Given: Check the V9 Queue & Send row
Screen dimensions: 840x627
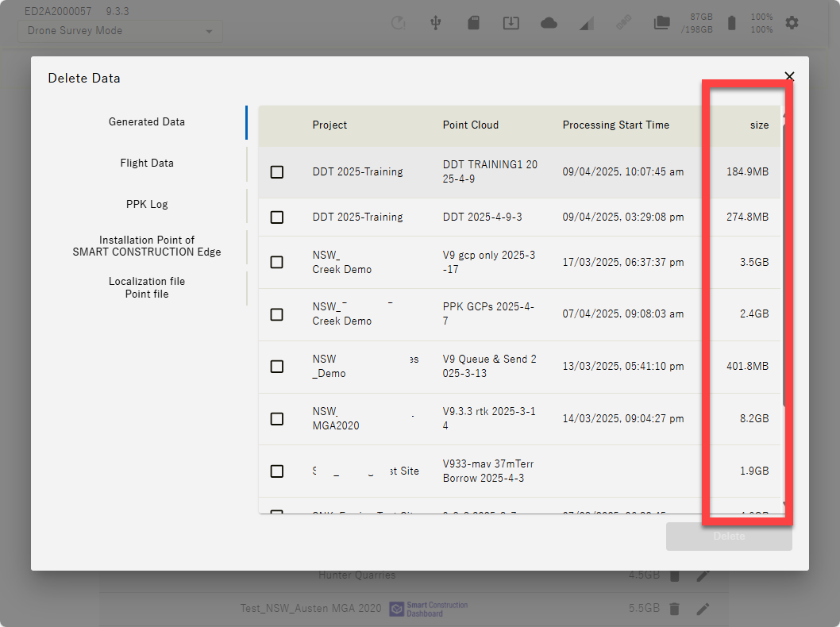Looking at the screenshot, I should click(x=277, y=366).
